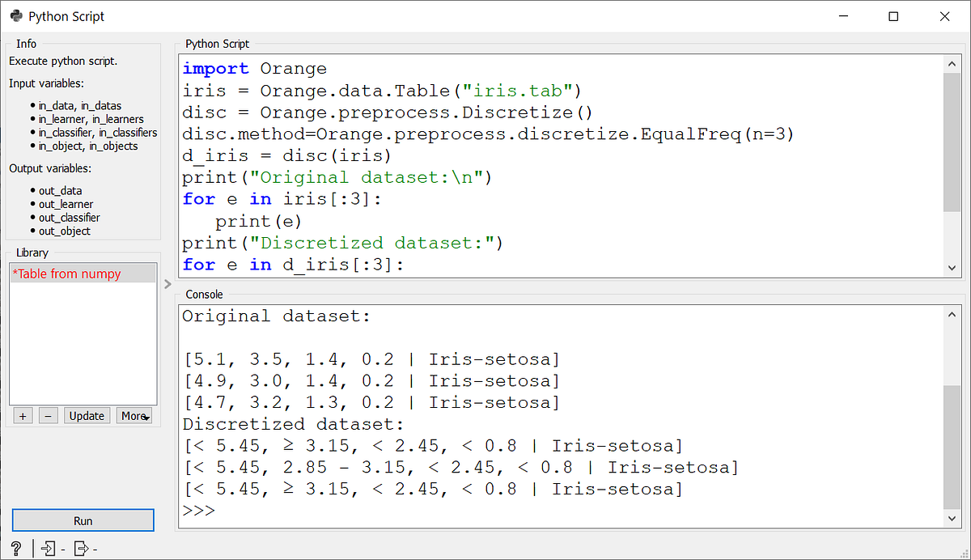Image resolution: width=971 pixels, height=560 pixels.
Task: Run the current Python script
Action: tap(82, 520)
